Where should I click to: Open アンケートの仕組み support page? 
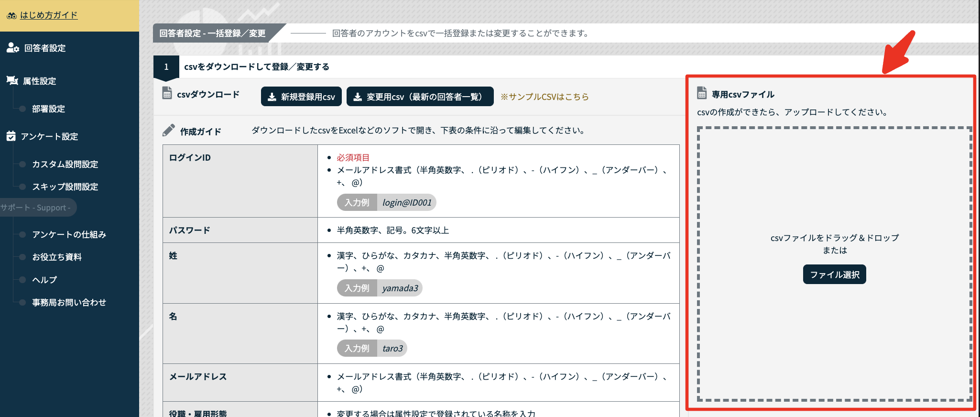pyautogui.click(x=69, y=235)
